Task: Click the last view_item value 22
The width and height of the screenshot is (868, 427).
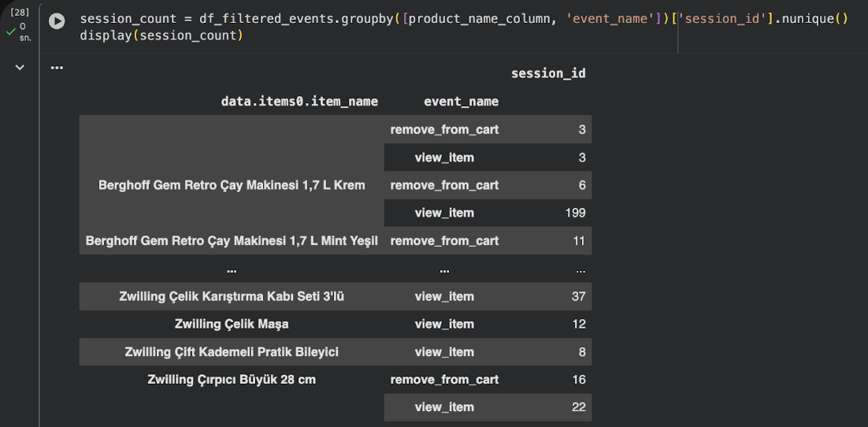Action: coord(578,407)
